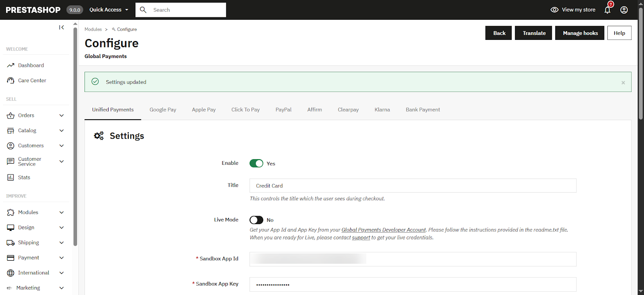The height and width of the screenshot is (295, 644).
Task: Open the Global Payments Developer Account link
Action: click(384, 230)
